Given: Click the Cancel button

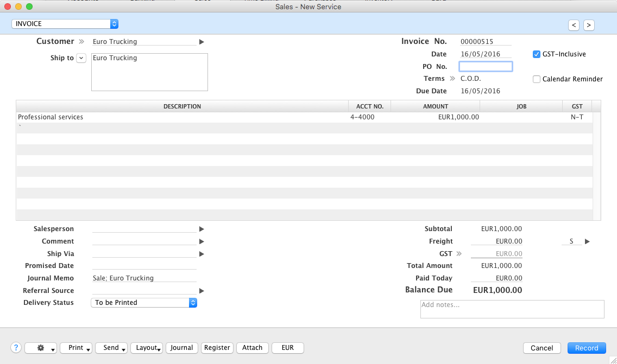Looking at the screenshot, I should [542, 348].
